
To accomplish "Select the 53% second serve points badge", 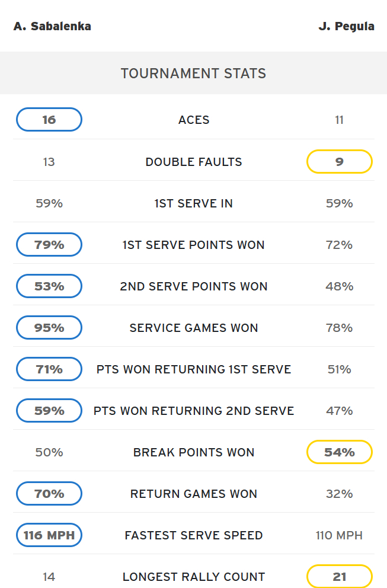I will 49,286.
